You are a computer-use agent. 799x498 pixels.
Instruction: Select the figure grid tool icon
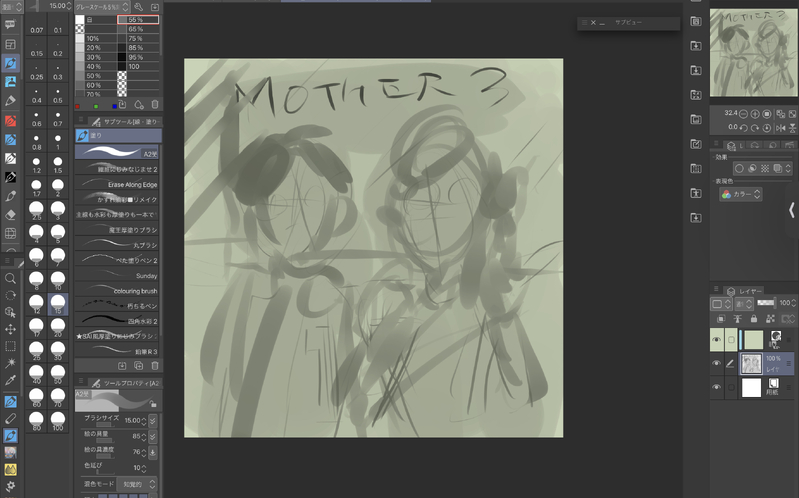(10, 233)
